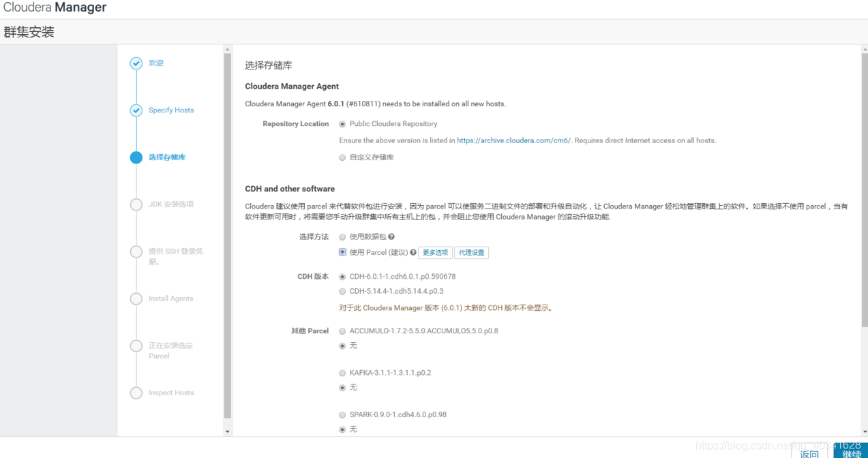This screenshot has width=868, height=458.
Task: Open the Install Agents wizard step
Action: tap(171, 299)
